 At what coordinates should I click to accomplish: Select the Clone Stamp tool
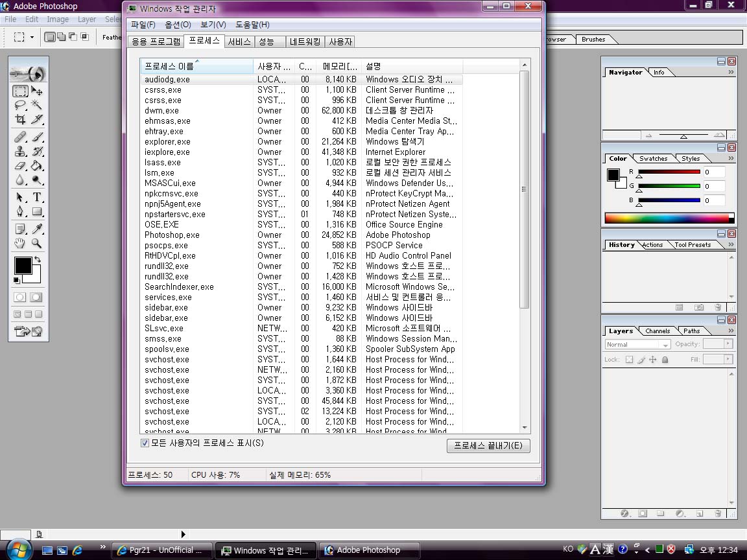click(20, 152)
